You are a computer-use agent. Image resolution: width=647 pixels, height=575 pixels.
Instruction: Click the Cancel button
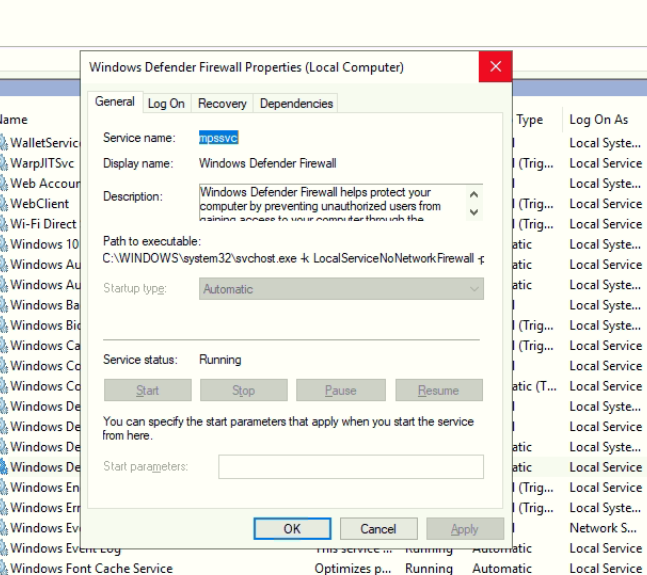coord(378,529)
